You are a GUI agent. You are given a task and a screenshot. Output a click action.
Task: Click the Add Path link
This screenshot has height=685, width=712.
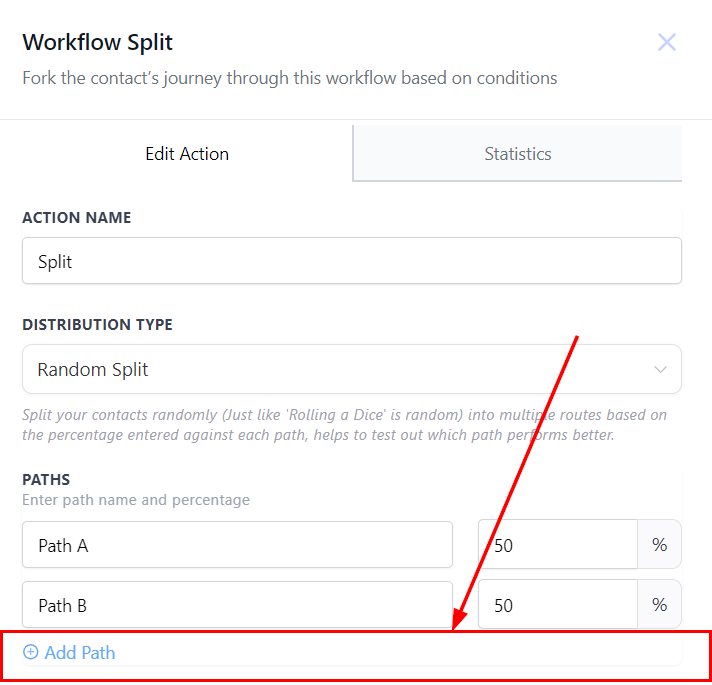[x=80, y=653]
